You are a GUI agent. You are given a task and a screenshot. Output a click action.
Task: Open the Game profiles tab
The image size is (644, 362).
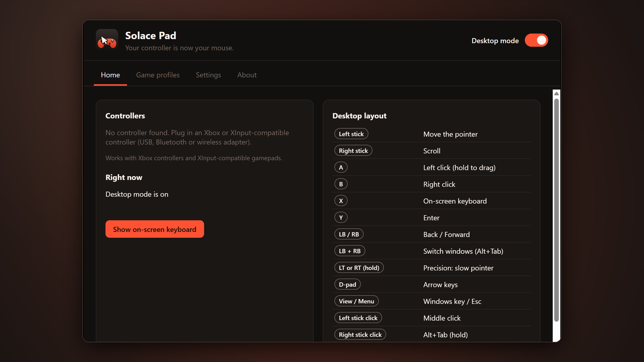coord(158,75)
